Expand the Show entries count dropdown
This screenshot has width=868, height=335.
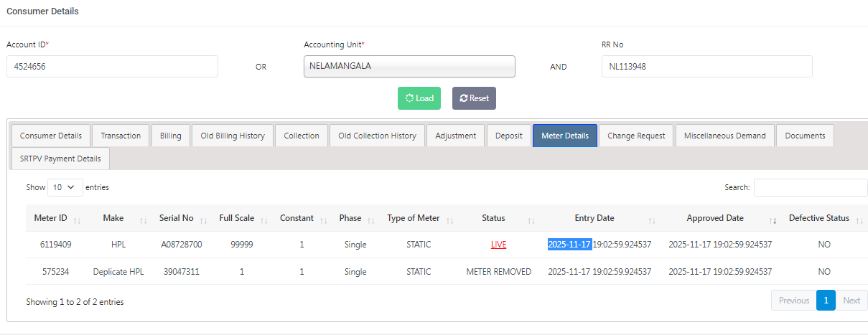click(65, 187)
